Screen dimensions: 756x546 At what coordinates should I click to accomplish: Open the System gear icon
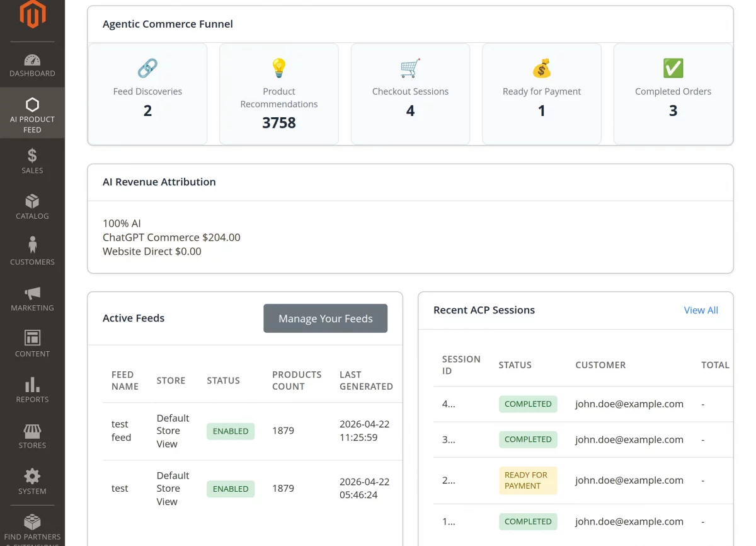32,476
